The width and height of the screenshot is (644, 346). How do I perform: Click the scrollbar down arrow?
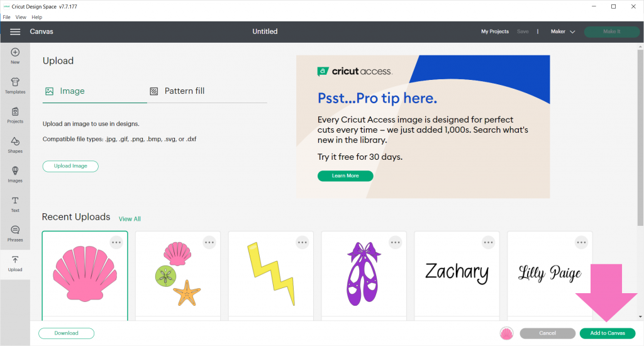click(x=640, y=317)
